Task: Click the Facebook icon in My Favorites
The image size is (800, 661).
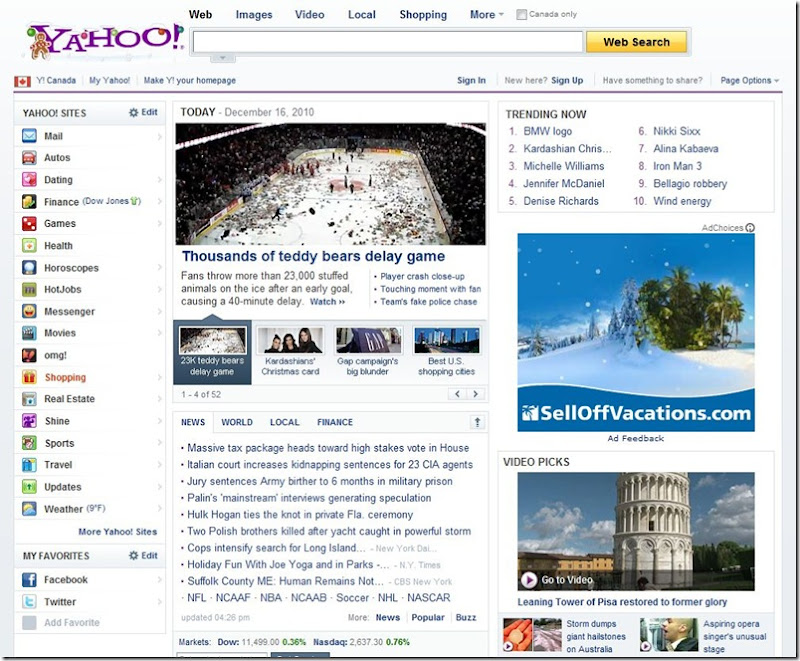Action: click(29, 579)
